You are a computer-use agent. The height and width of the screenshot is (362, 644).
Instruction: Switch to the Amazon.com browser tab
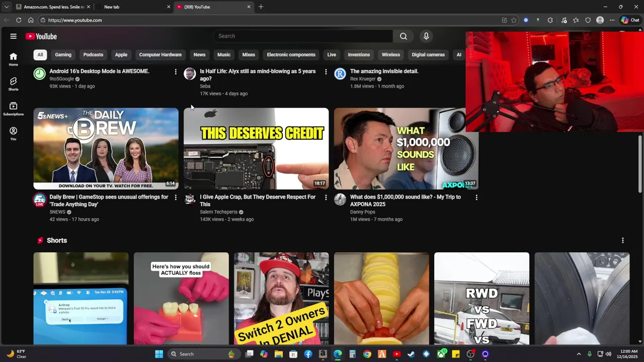(x=53, y=7)
